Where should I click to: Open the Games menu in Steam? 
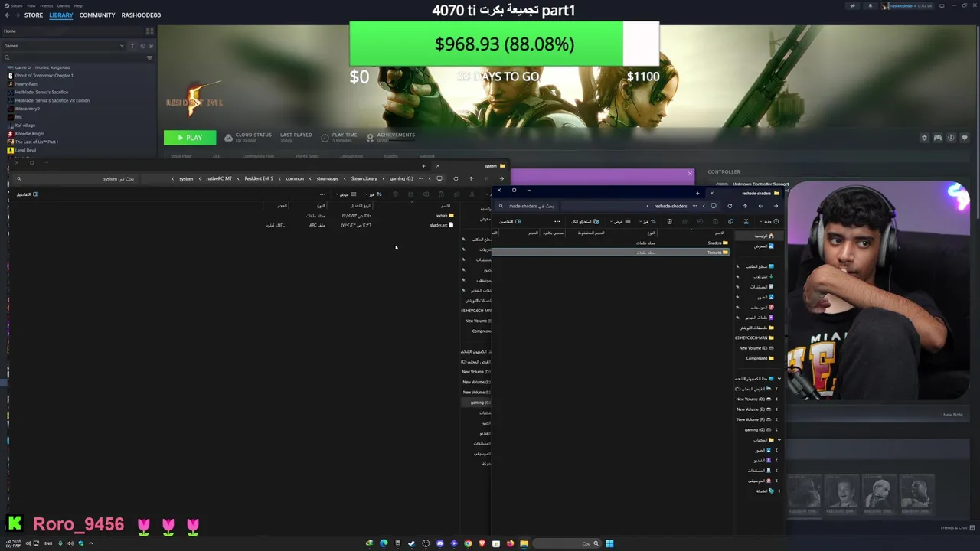tap(64, 5)
